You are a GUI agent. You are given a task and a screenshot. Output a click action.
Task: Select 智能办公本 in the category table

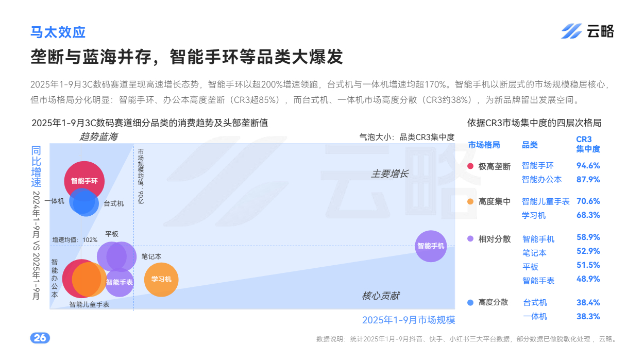[541, 179]
